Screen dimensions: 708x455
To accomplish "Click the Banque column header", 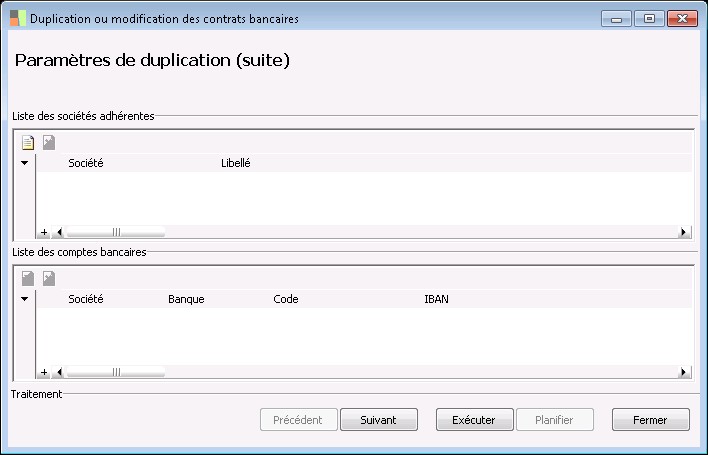I will pos(186,299).
